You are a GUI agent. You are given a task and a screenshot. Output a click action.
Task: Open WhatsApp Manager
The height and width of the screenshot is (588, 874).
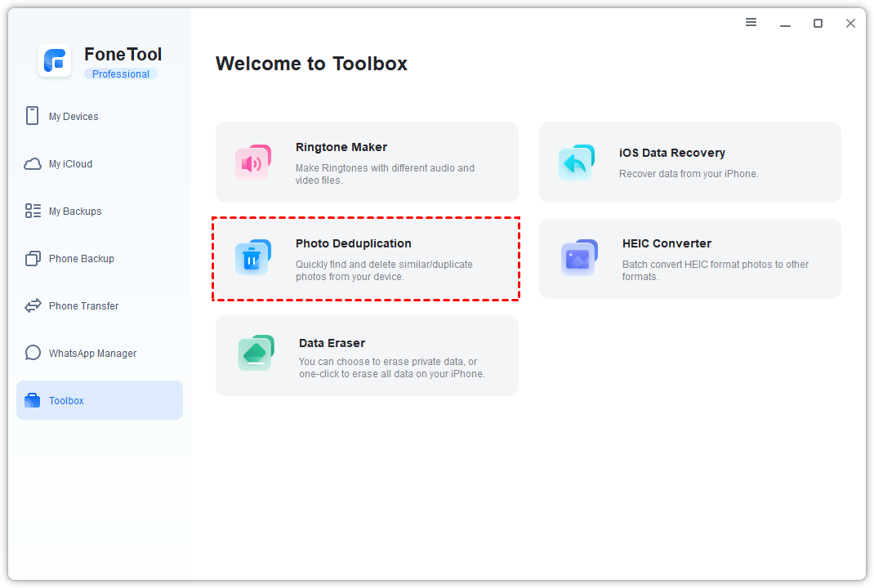99,353
